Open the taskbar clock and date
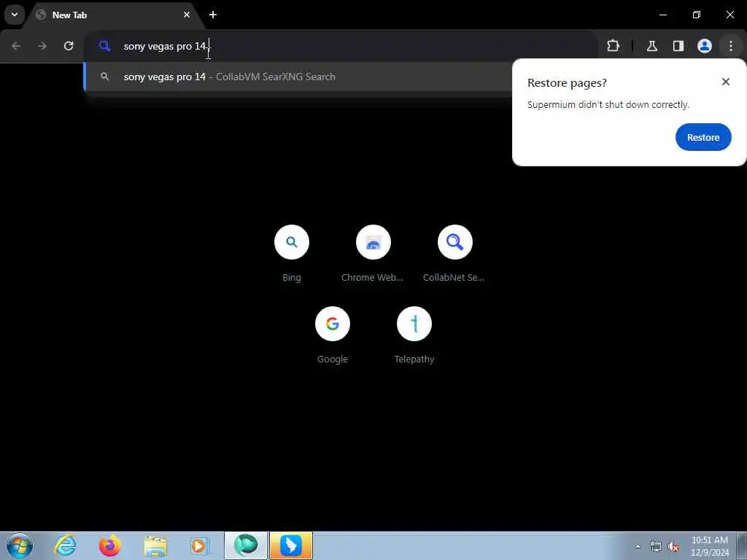The image size is (747, 560). [x=710, y=546]
